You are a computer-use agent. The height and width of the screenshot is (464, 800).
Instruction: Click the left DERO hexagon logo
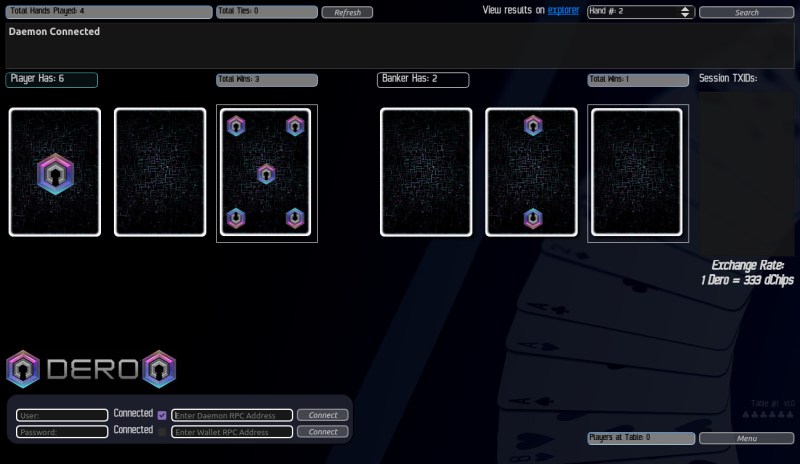23,369
